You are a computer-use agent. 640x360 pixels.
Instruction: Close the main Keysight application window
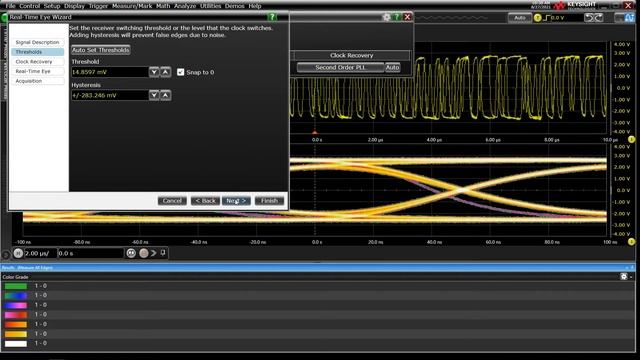(x=628, y=5)
